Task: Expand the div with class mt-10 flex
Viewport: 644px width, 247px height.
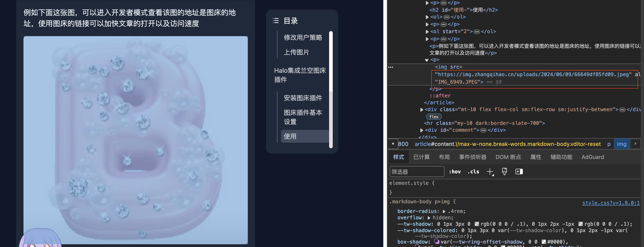Action: point(421,110)
